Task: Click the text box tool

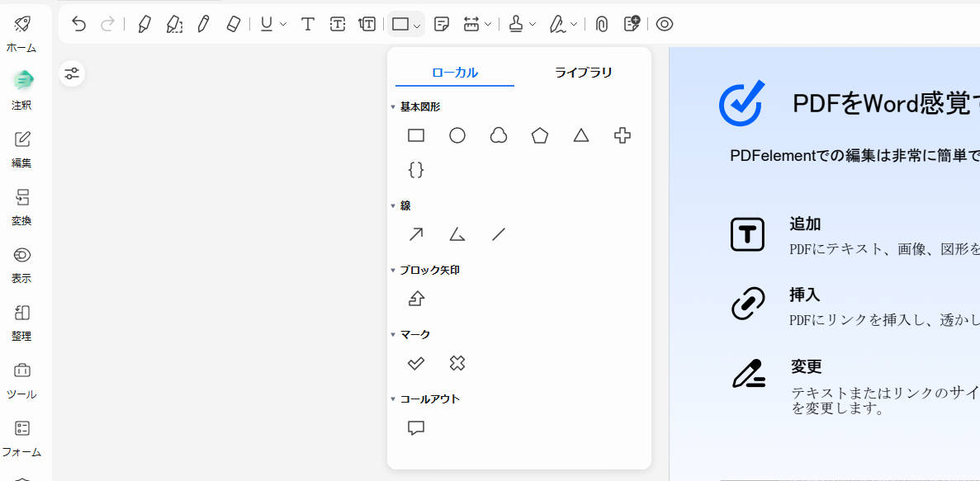Action: pyautogui.click(x=337, y=24)
